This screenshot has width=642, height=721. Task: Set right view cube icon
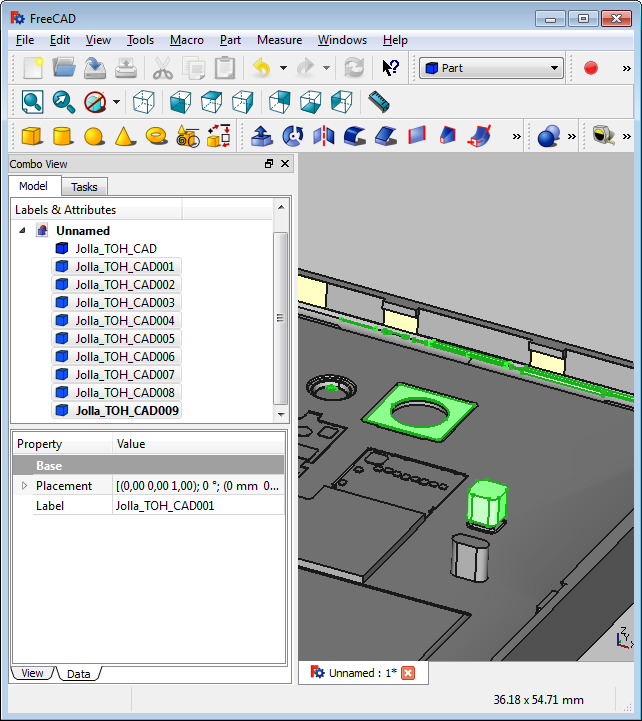[x=242, y=102]
